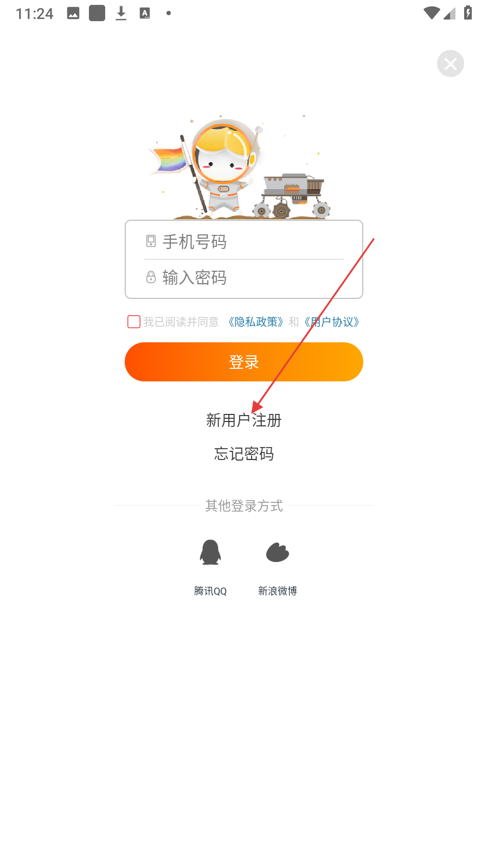
Task: Focus the 输入密码 password field
Action: click(244, 278)
